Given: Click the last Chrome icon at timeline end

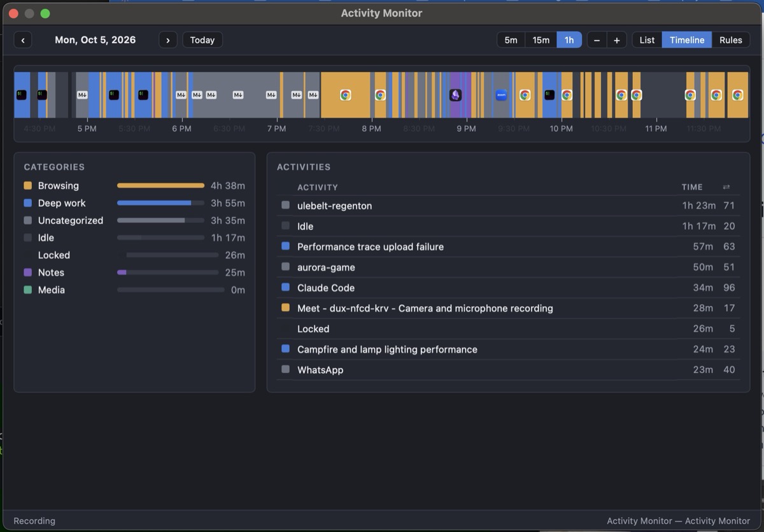Looking at the screenshot, I should pyautogui.click(x=737, y=95).
